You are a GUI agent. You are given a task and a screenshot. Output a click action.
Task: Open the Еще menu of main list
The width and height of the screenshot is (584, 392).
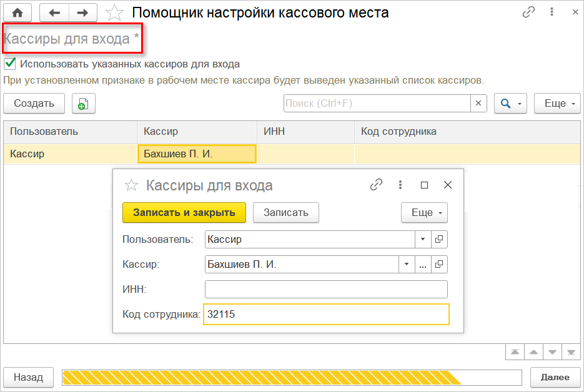coord(557,104)
